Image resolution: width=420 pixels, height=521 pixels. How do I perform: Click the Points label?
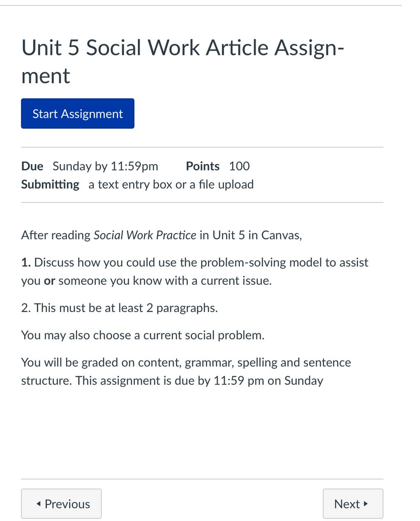tap(203, 166)
